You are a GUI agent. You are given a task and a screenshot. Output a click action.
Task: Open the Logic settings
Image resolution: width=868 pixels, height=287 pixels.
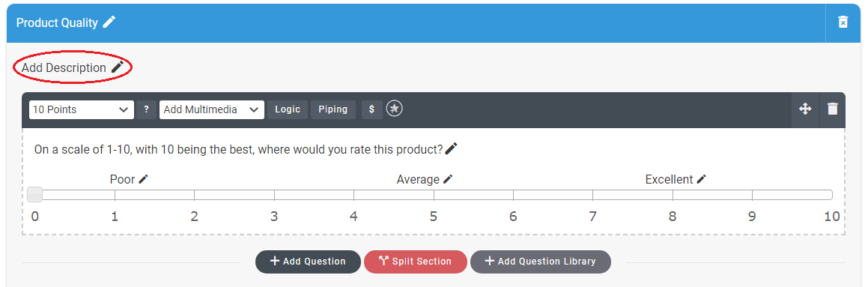click(288, 109)
